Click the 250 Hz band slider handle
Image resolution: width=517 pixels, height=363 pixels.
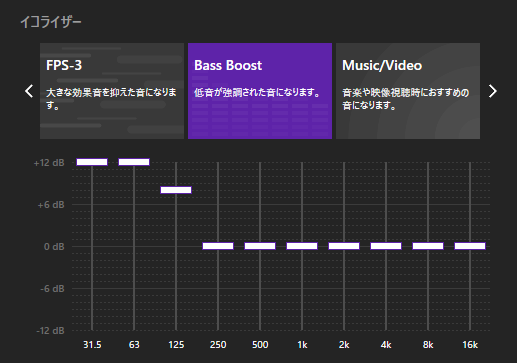218,246
